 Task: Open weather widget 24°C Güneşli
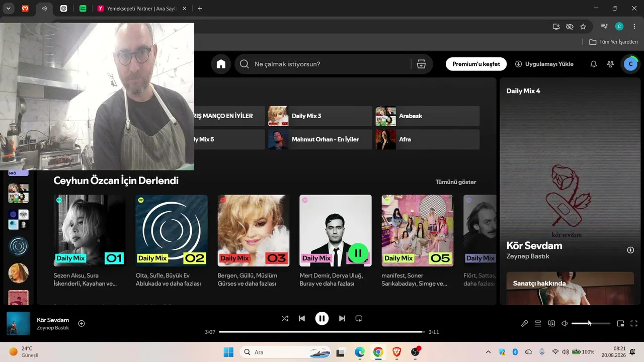(24, 352)
